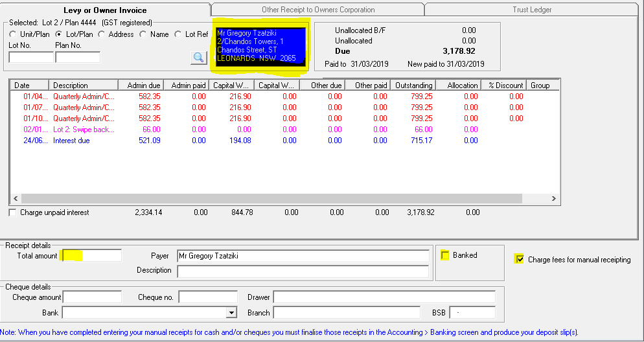Uncheck Charge fees for manual receipting
Screen dimensions: 644x342
[x=520, y=260]
